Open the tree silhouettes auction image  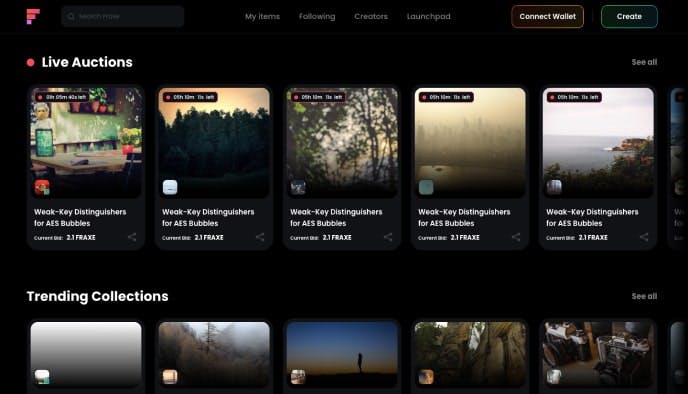pyautogui.click(x=342, y=143)
